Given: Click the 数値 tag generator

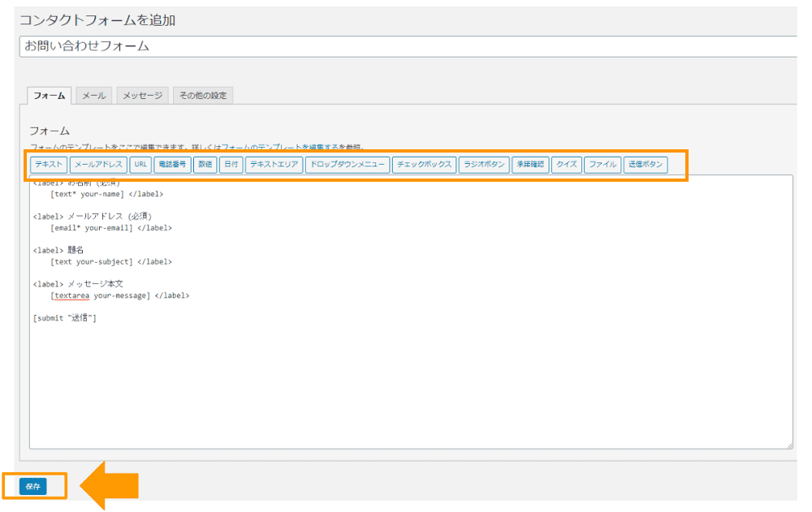Looking at the screenshot, I should pyautogui.click(x=205, y=165).
